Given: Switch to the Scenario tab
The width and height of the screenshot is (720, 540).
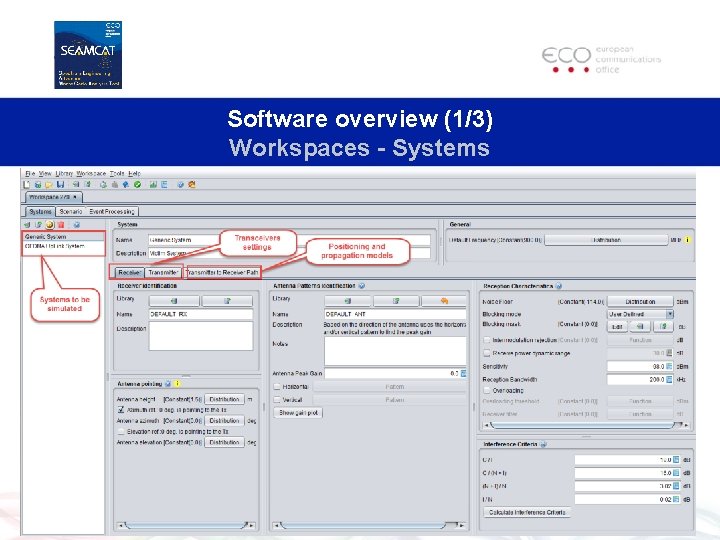Looking at the screenshot, I should coord(71,211).
